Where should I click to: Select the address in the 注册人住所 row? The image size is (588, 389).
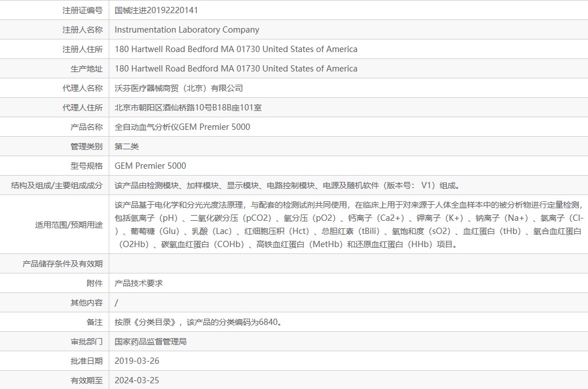(236, 49)
